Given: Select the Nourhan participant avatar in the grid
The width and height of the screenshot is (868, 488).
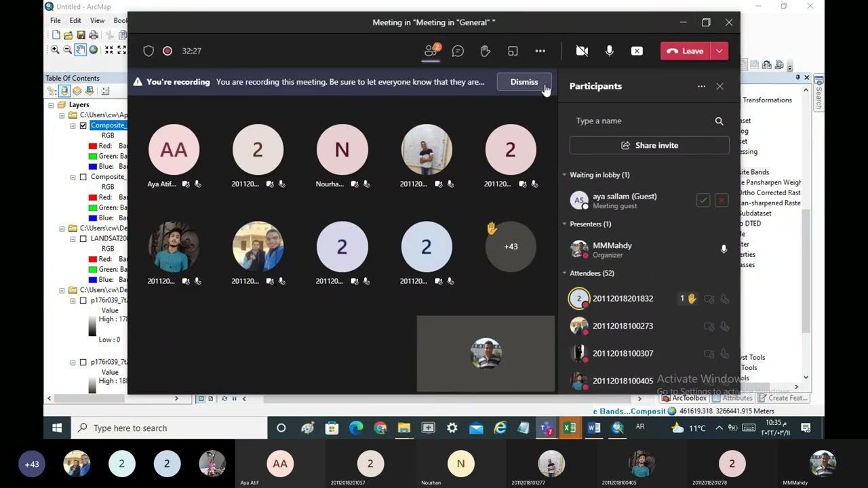Looking at the screenshot, I should click(342, 150).
